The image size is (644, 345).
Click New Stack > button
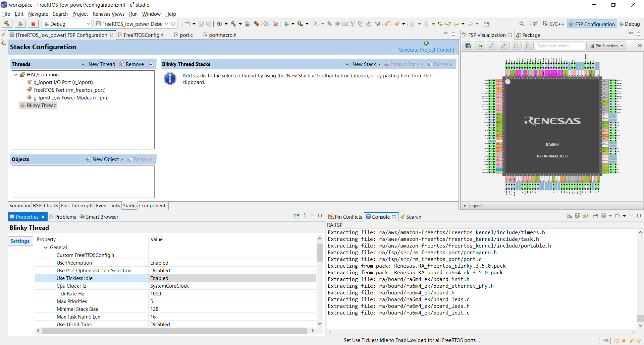click(x=363, y=64)
